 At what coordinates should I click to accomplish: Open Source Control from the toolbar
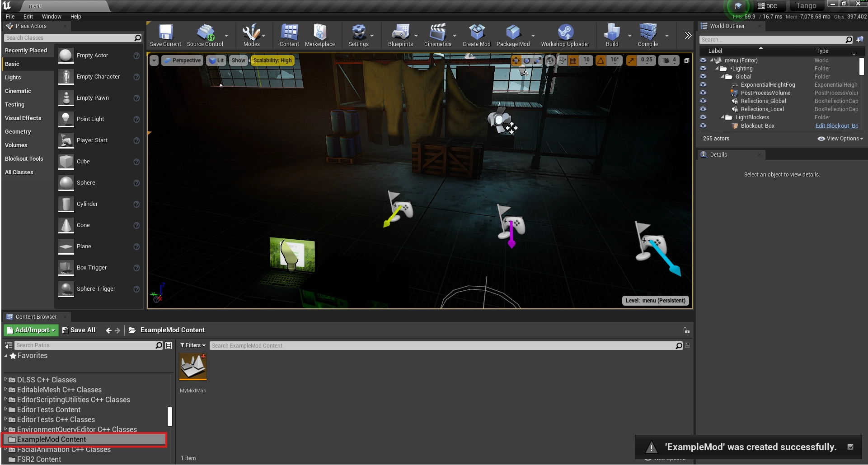(205, 35)
